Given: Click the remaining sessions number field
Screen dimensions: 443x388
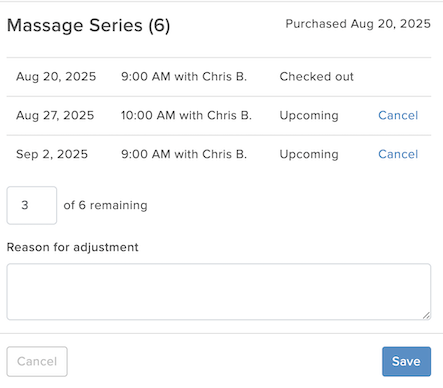Looking at the screenshot, I should point(32,205).
